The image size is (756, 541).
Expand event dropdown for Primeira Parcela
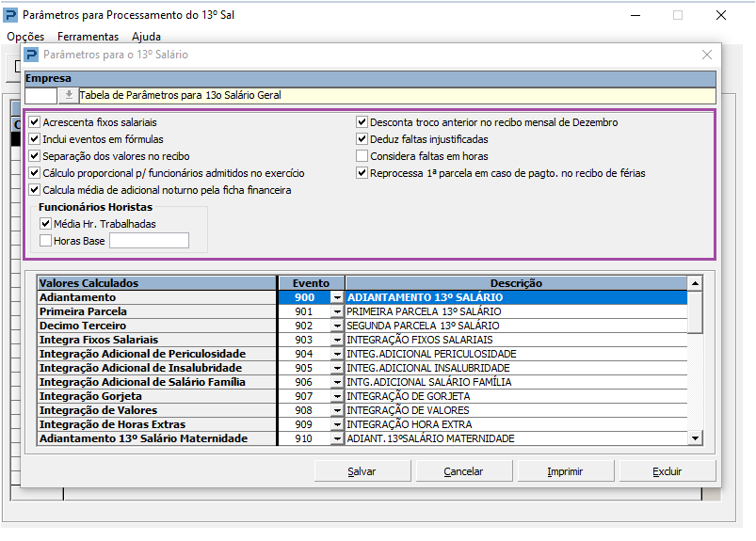click(x=337, y=311)
